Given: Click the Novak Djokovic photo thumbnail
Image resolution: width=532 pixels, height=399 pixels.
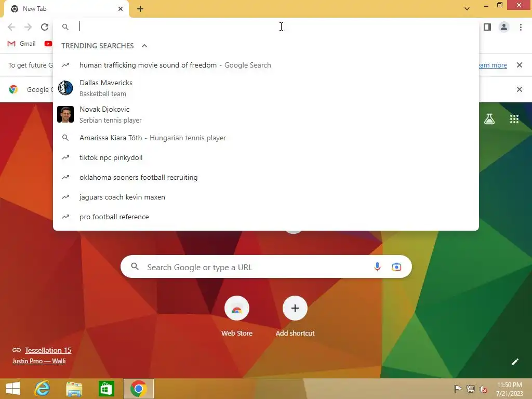Looking at the screenshot, I should 65,114.
